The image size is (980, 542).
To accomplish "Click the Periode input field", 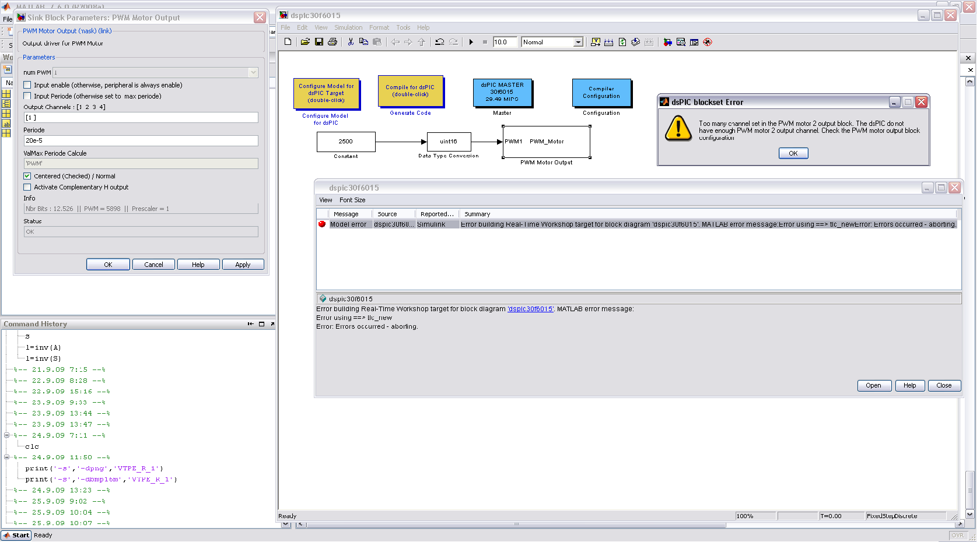I will [x=141, y=140].
